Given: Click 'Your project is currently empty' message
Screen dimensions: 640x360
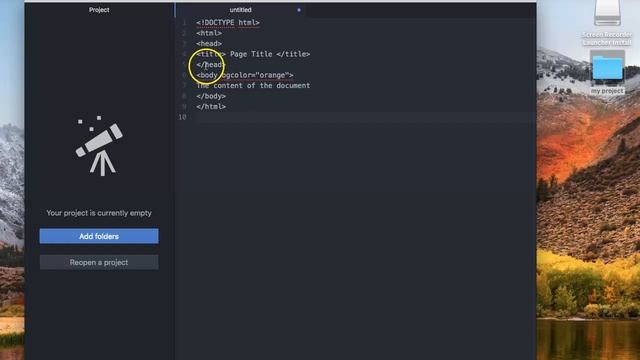Looking at the screenshot, I should [x=99, y=213].
